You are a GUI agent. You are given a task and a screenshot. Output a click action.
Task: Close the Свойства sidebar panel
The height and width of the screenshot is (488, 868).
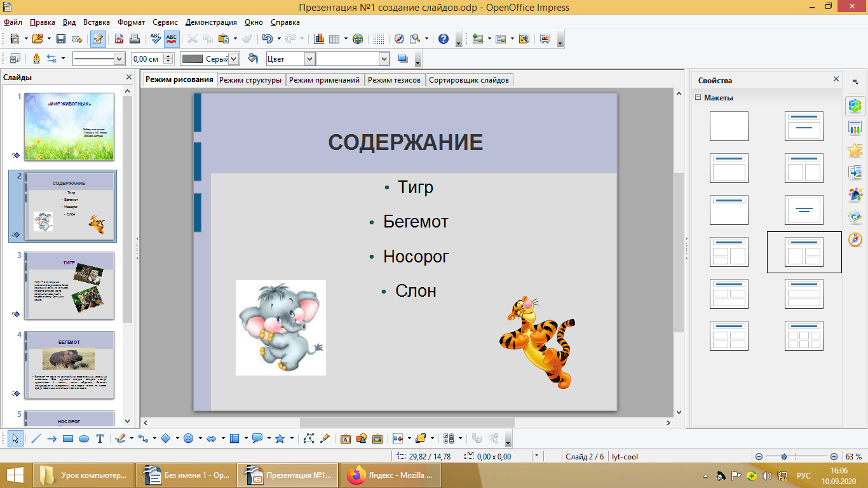[x=836, y=79]
